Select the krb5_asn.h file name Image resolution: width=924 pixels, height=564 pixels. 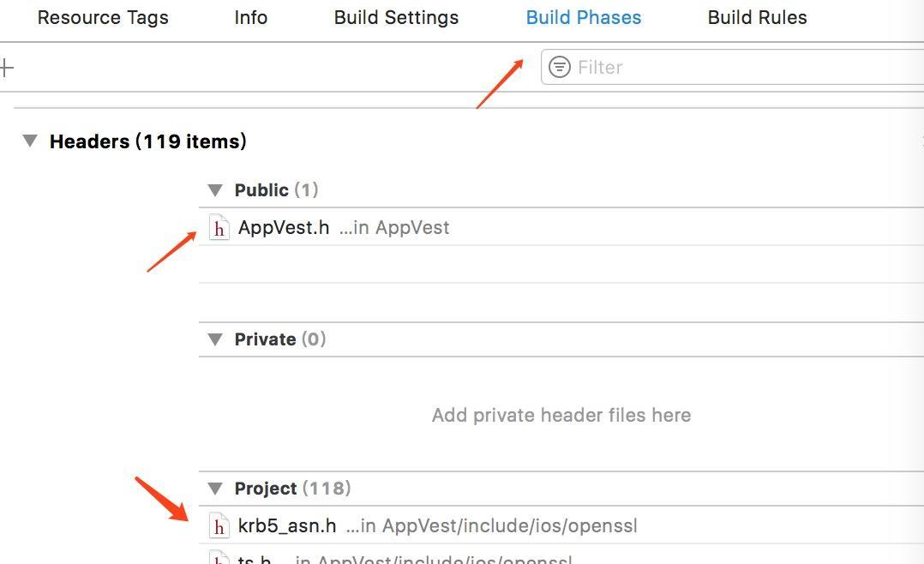287,525
